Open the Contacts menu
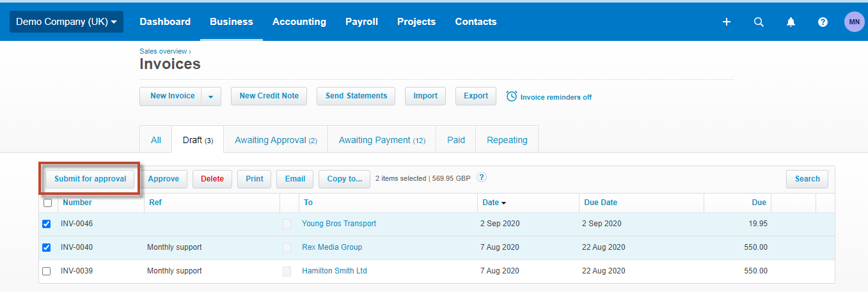The width and height of the screenshot is (868, 292). tap(476, 22)
